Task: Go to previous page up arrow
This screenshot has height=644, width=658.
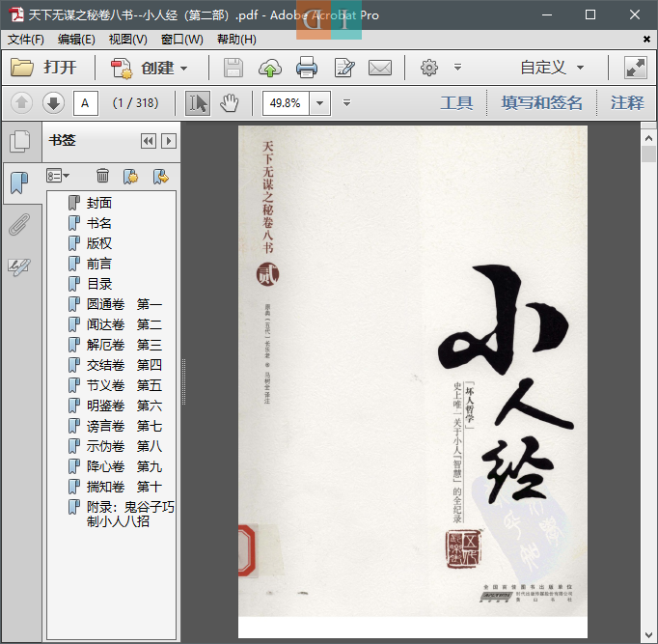Action: point(22,103)
